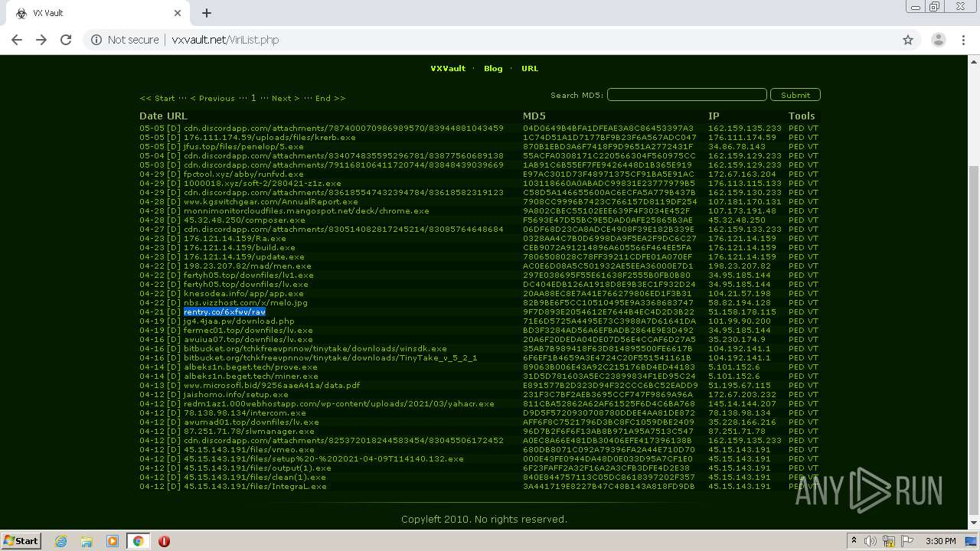Click the VT link in rentry.co row

point(813,311)
